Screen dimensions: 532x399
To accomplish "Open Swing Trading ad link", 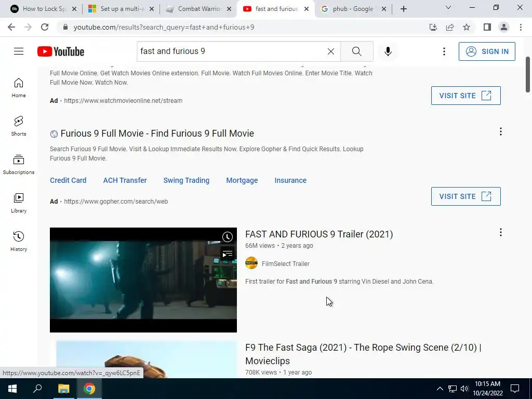I will tap(187, 180).
